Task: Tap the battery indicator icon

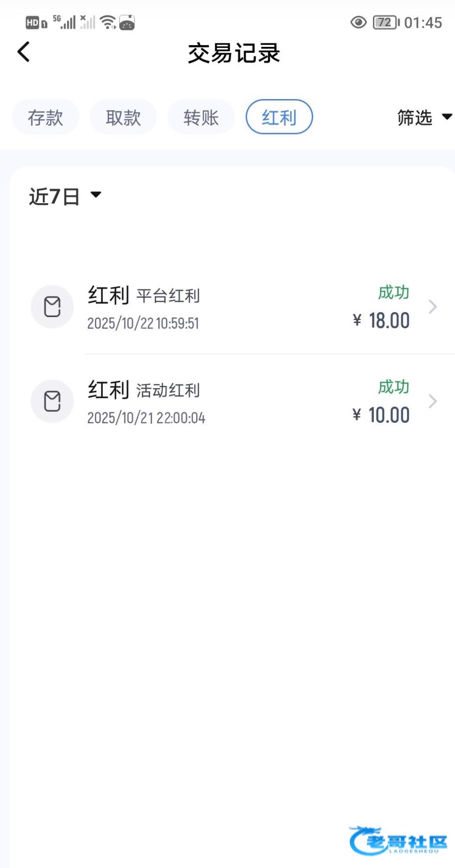Action: tap(386, 22)
